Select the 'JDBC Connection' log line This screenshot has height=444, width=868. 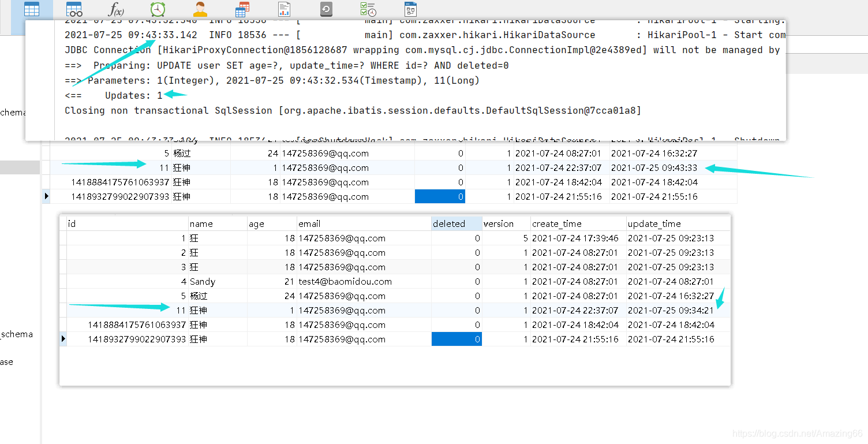click(422, 51)
